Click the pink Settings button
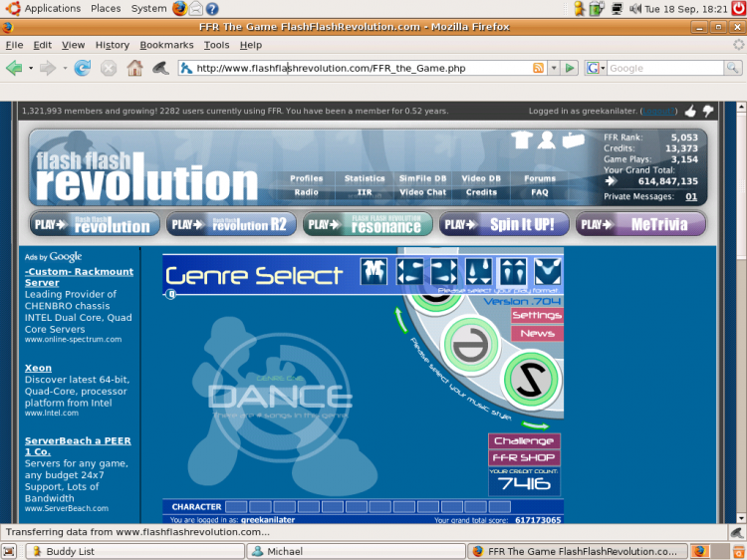This screenshot has width=747, height=560. [x=537, y=315]
